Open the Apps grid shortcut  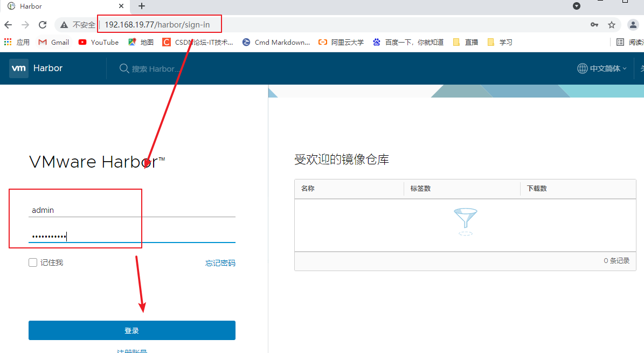point(17,42)
